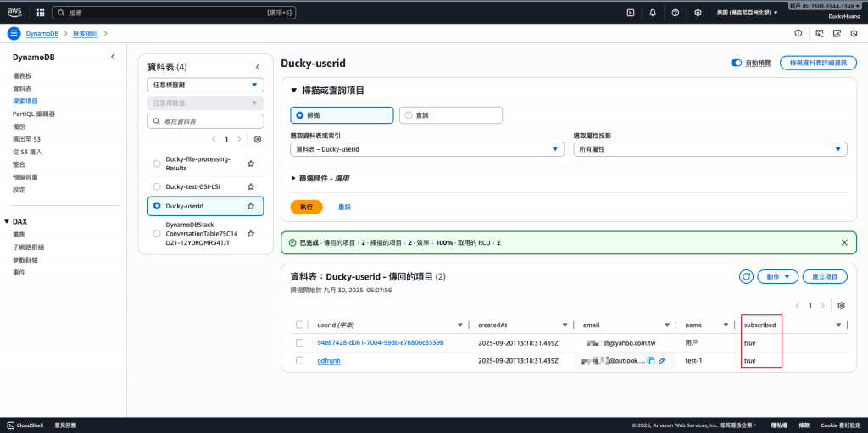This screenshot has width=868, height=433.
Task: Open the region selector dropdown
Action: [748, 13]
